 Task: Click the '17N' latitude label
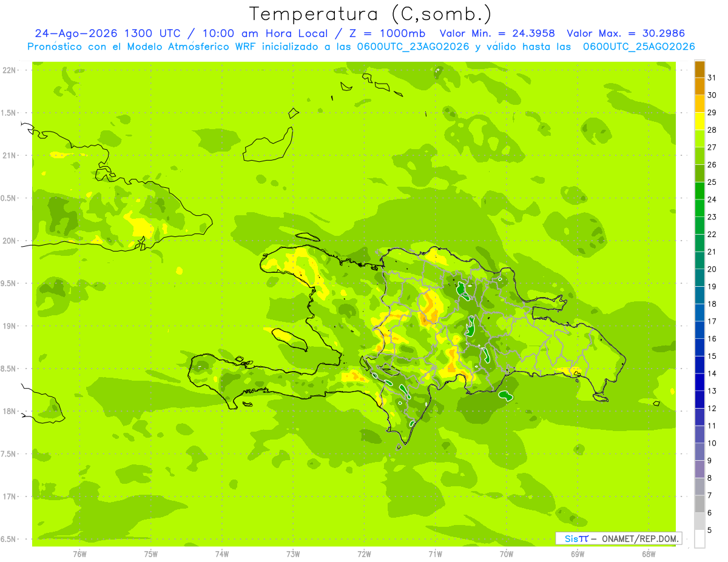point(9,497)
